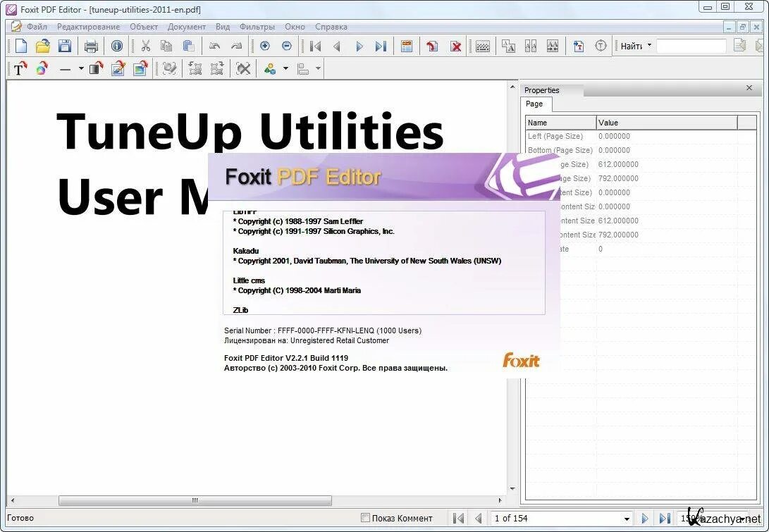Close the Properties panel
Viewport: 769px width, 532px height.
pos(749,88)
